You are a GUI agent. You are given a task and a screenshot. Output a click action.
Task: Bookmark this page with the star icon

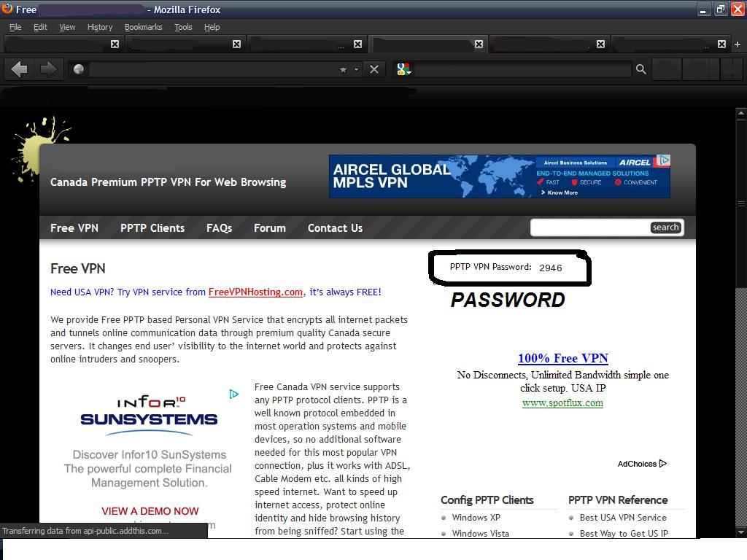click(343, 70)
